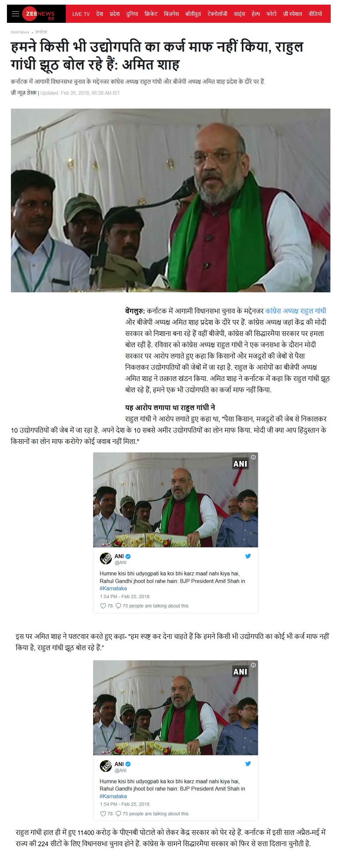Click Twitter bird icon in second tweet
The width and height of the screenshot is (338, 868).
[248, 764]
